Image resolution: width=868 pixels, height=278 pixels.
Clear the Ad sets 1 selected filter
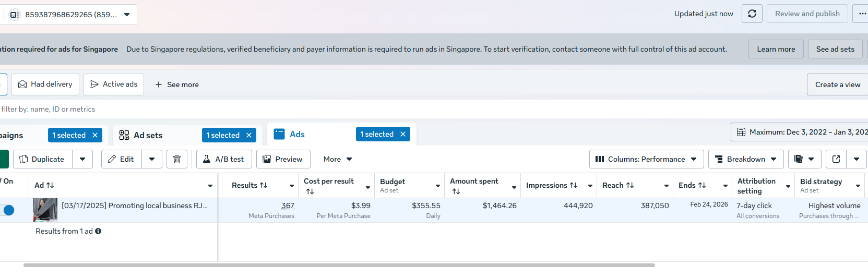pos(249,135)
